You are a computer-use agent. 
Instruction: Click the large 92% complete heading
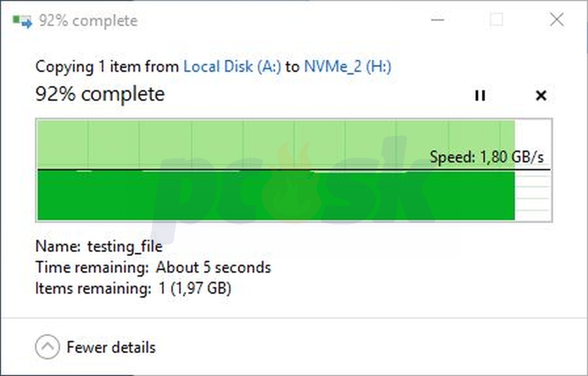(100, 94)
